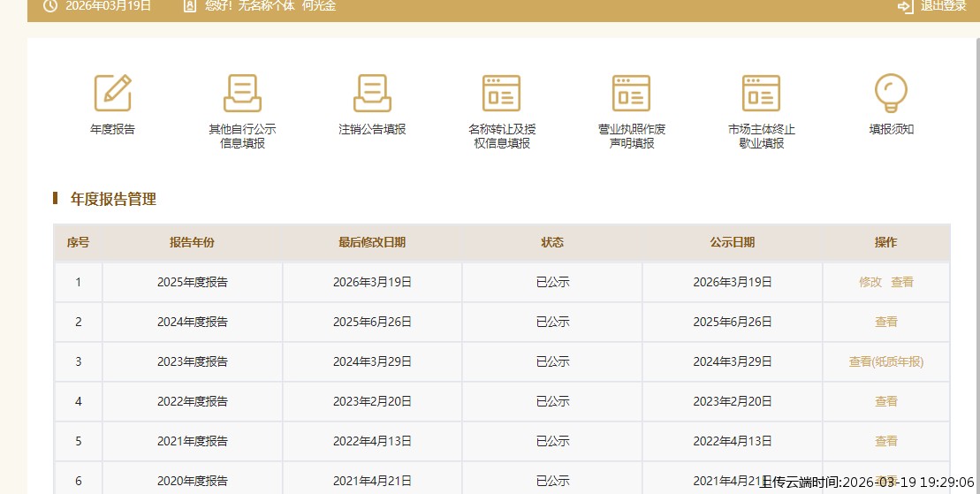Click the user profile icon in header
Viewport: 980px width, 494px height.
(x=190, y=6)
